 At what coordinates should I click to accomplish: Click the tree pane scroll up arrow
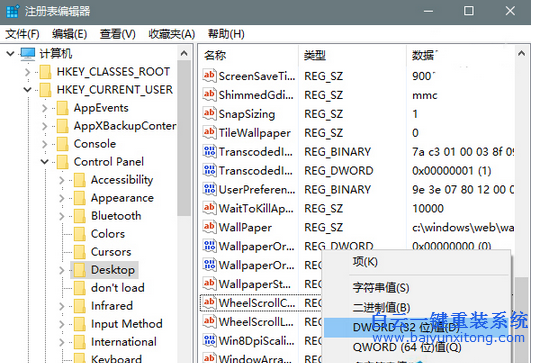pyautogui.click(x=184, y=53)
